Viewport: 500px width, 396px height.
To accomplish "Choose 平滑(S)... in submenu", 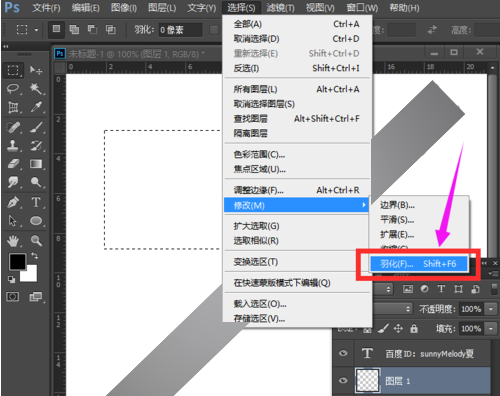I will point(419,220).
